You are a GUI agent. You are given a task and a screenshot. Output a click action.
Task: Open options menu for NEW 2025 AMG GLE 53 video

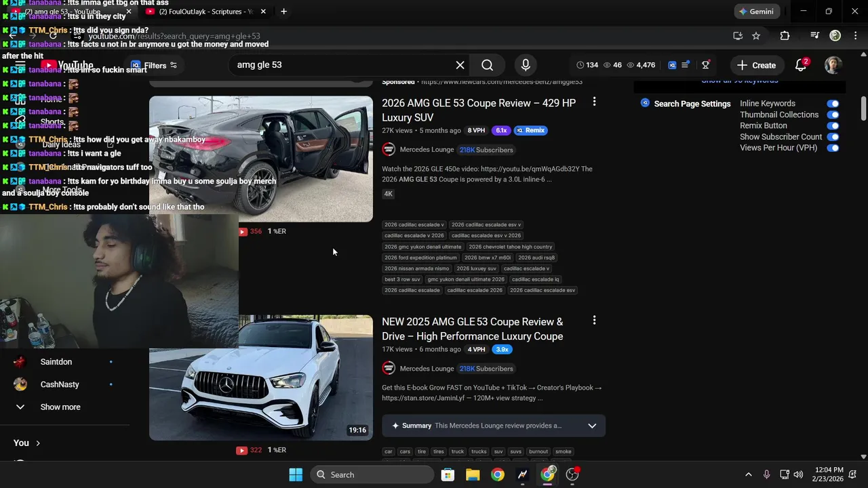pos(594,320)
